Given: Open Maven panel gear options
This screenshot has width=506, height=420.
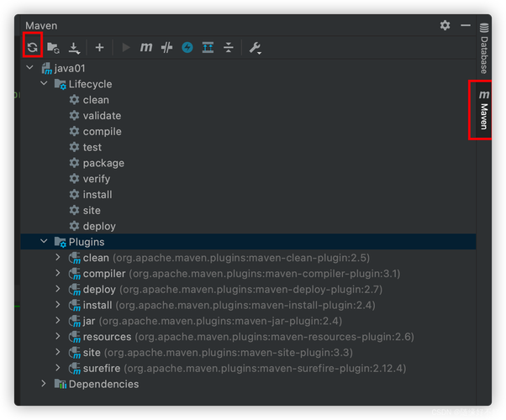Looking at the screenshot, I should (x=445, y=25).
